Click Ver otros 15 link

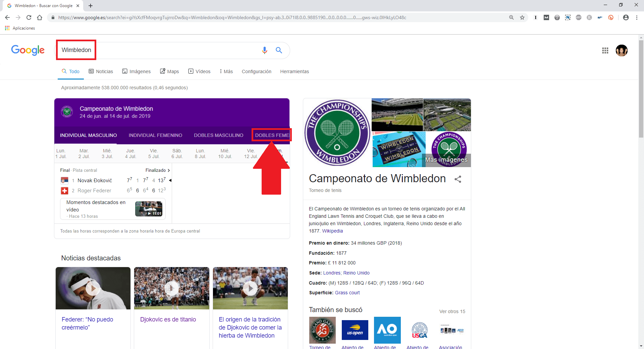click(452, 311)
